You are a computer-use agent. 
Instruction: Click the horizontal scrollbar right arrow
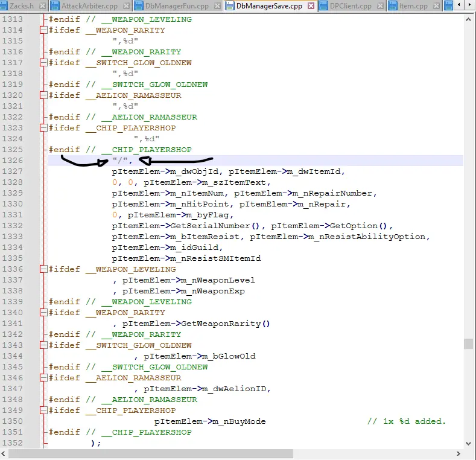click(x=459, y=453)
